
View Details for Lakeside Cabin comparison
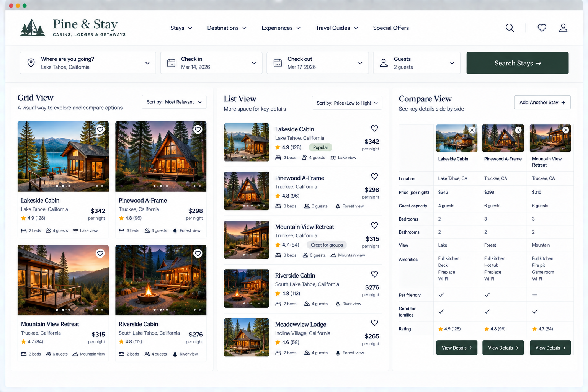(x=457, y=348)
